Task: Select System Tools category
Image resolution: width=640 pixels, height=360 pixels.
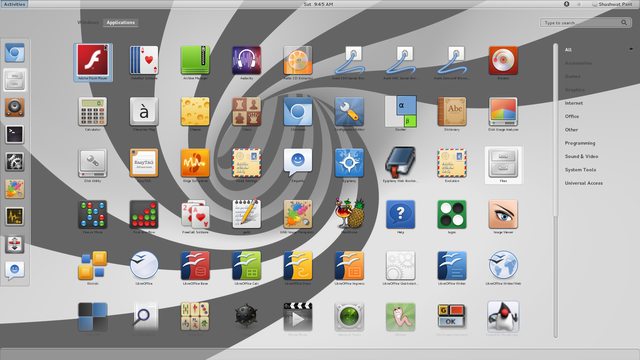Action: click(x=580, y=170)
